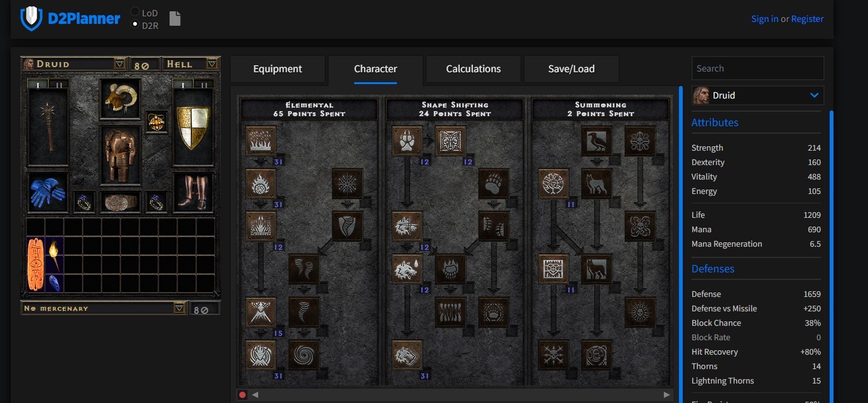Click the blue gloves equipment slot
Image resolution: width=868 pixels, height=403 pixels.
tap(48, 193)
